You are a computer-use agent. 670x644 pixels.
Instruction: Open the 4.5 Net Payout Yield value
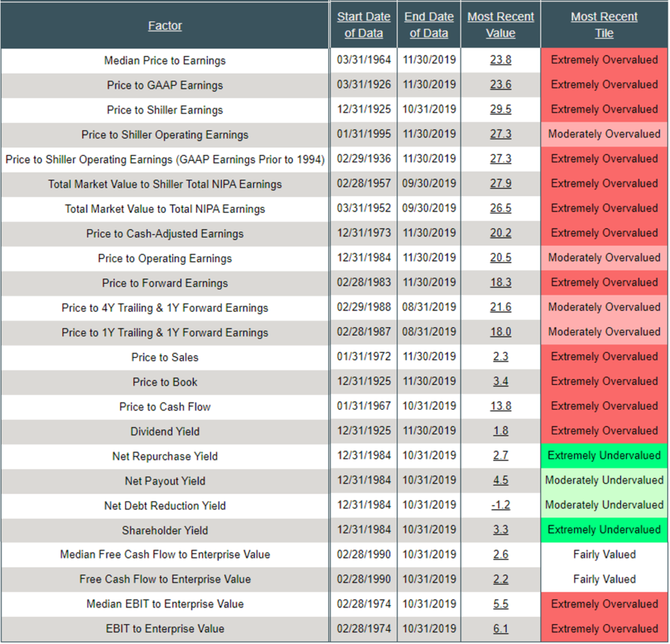(501, 481)
